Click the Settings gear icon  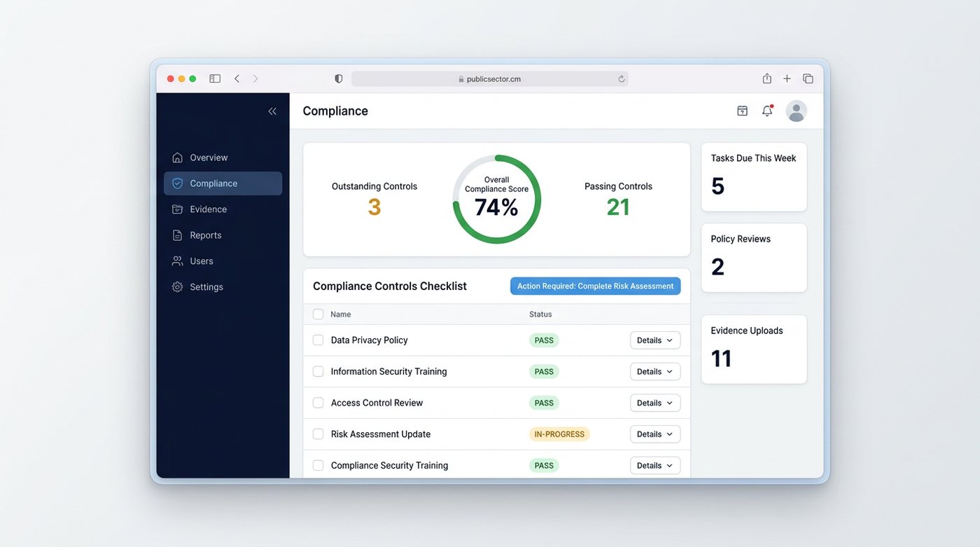(x=178, y=287)
